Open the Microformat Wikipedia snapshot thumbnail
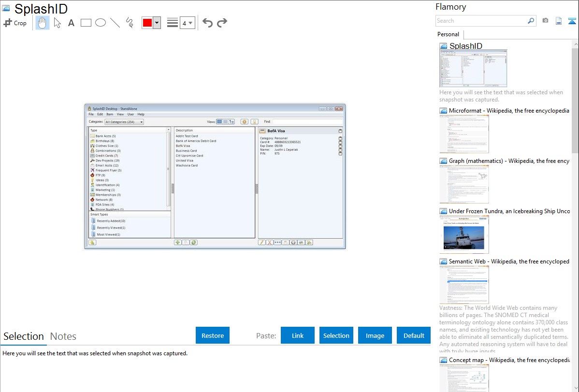 [464, 134]
